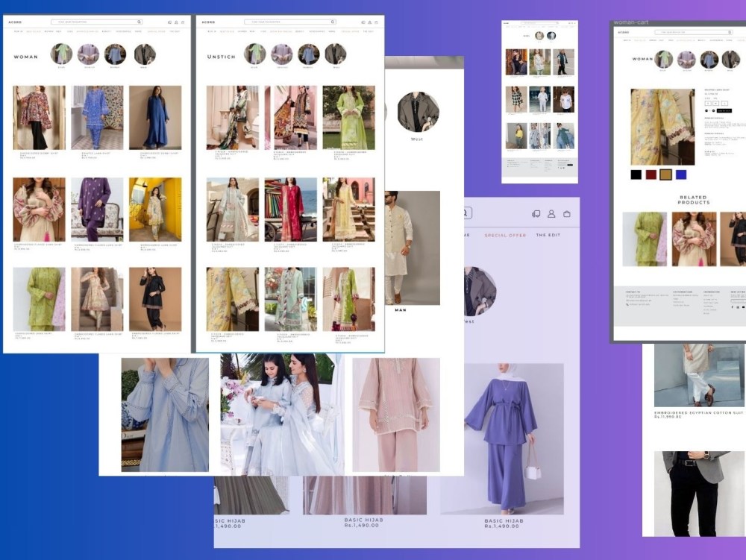746x560 pixels.
Task: Open green suit under Related Products
Action: [645, 239]
